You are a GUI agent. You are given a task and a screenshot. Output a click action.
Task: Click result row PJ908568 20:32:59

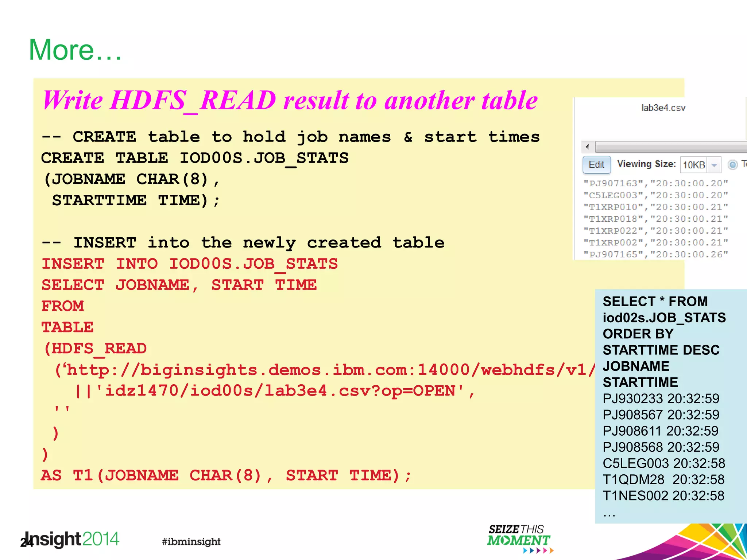coord(661,447)
